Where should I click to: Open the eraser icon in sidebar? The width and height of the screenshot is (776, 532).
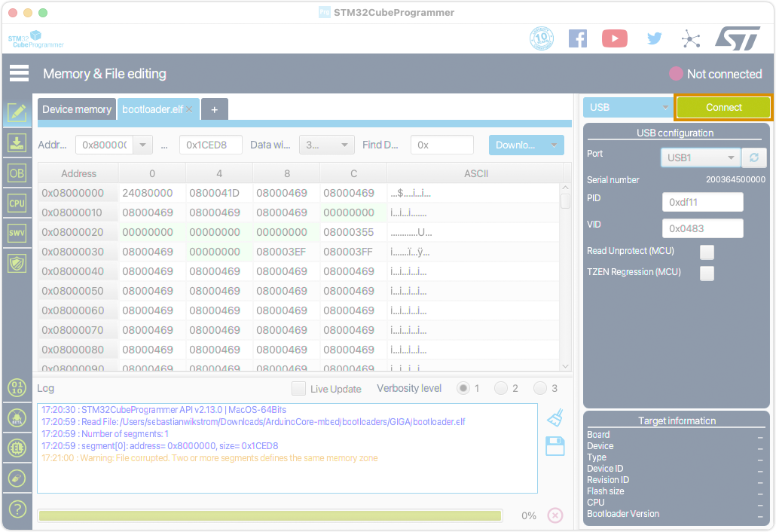[17, 478]
